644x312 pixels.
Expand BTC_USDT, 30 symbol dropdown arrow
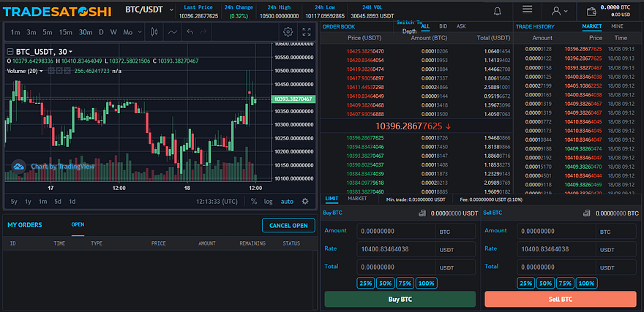click(71, 52)
